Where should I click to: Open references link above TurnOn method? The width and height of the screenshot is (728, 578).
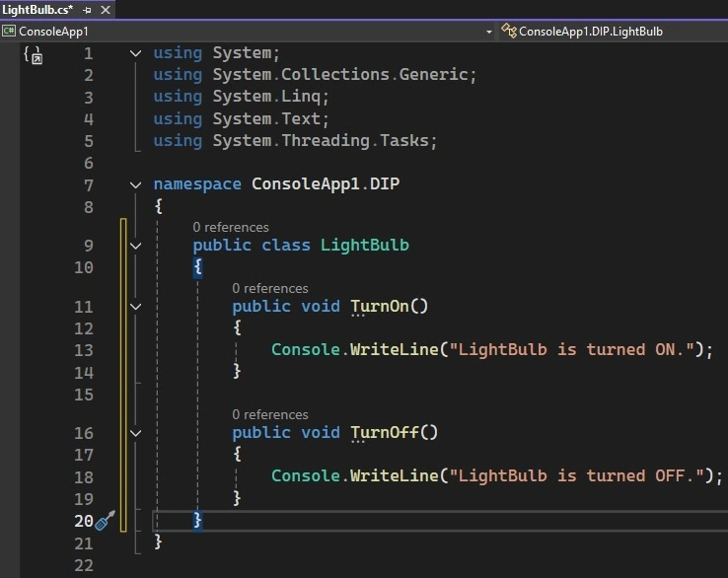[x=270, y=288]
